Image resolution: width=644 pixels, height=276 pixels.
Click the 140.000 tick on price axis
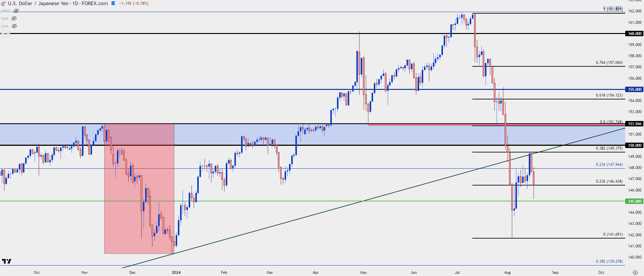coord(634,257)
